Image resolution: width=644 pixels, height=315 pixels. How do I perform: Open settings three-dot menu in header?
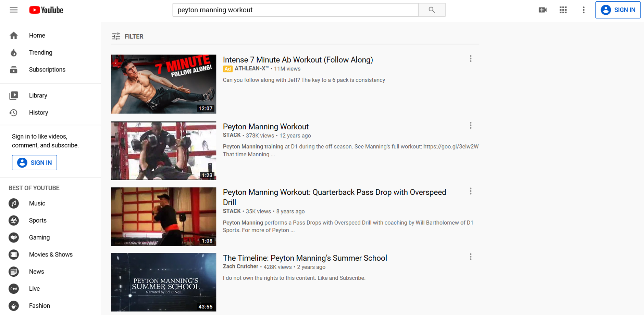click(584, 10)
